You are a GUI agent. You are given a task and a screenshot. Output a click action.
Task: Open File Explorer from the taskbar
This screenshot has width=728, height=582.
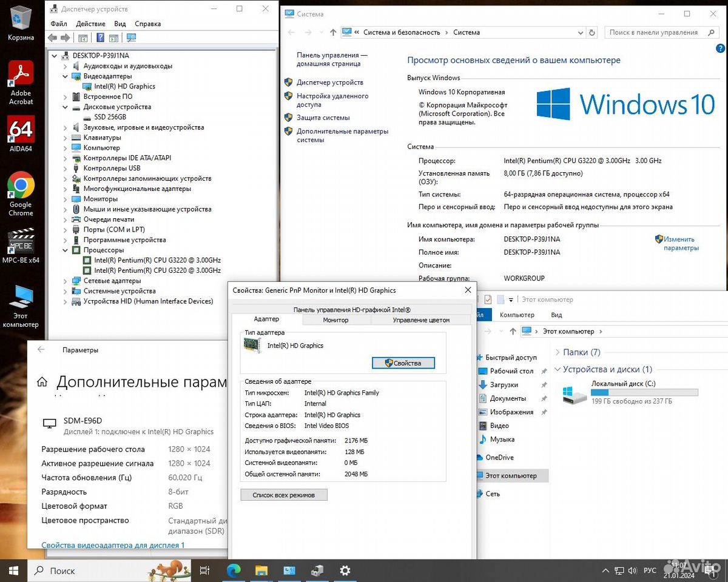point(261,570)
